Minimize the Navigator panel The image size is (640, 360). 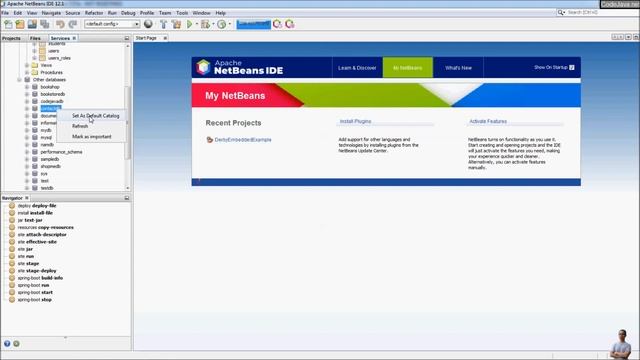127,198
